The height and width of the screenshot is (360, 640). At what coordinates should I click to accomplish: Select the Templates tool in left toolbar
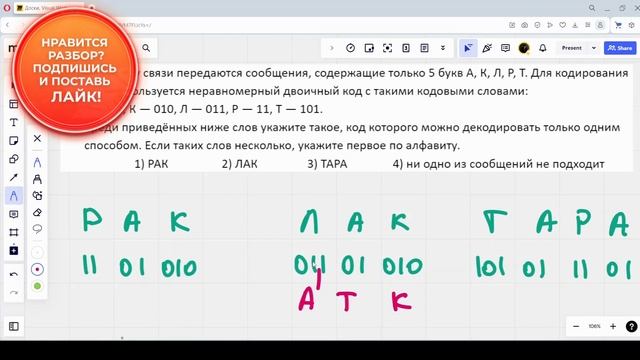pos(13,104)
